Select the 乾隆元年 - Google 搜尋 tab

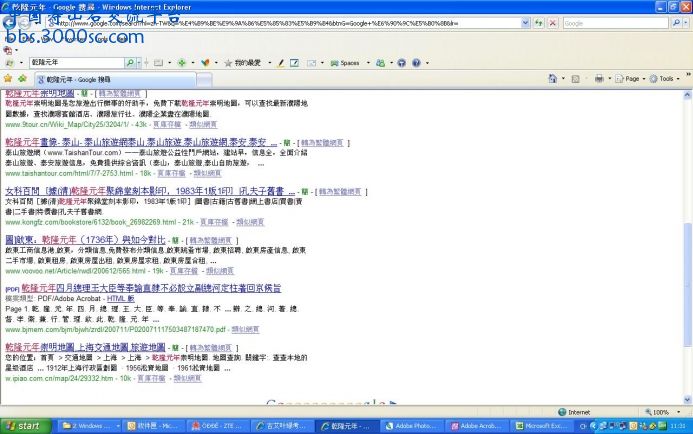pyautogui.click(x=115, y=80)
